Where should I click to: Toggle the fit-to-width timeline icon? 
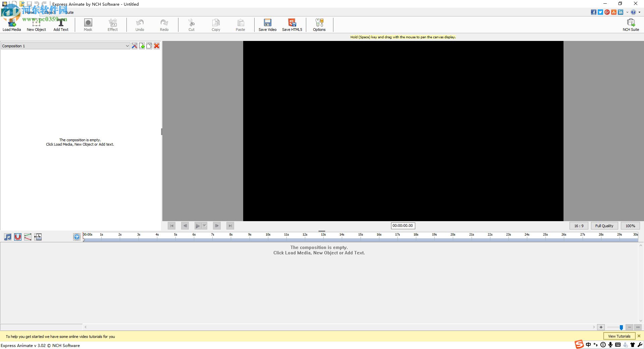coord(38,237)
